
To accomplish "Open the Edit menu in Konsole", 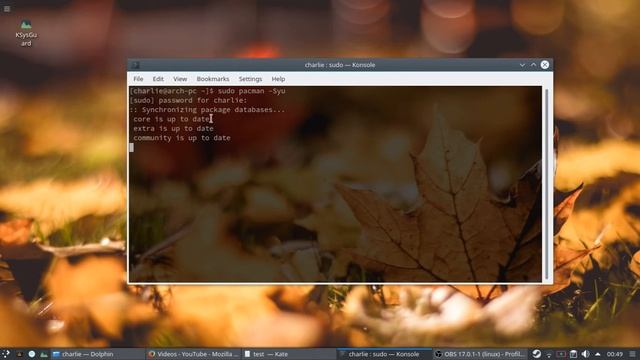I will click(x=158, y=79).
